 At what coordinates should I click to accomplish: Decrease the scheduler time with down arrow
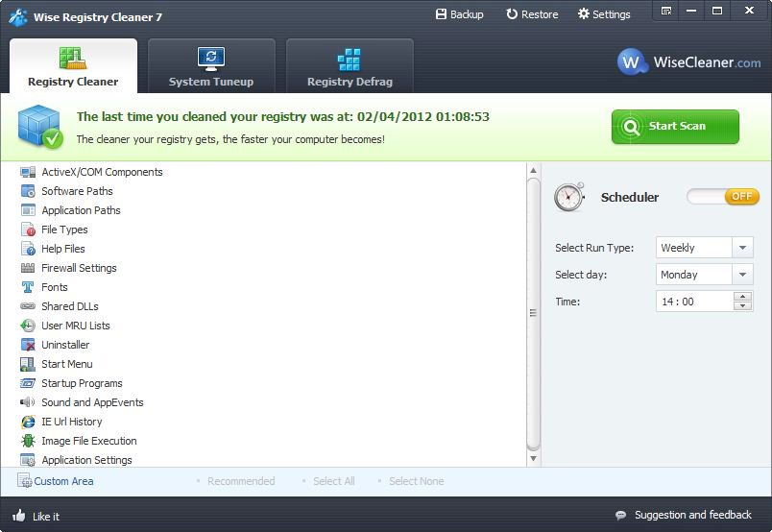click(x=742, y=306)
